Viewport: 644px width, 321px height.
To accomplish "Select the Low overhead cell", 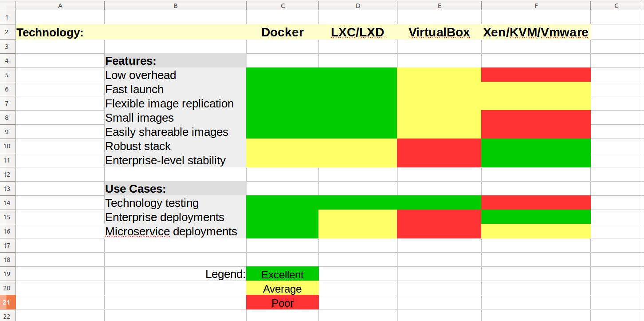I will point(175,75).
